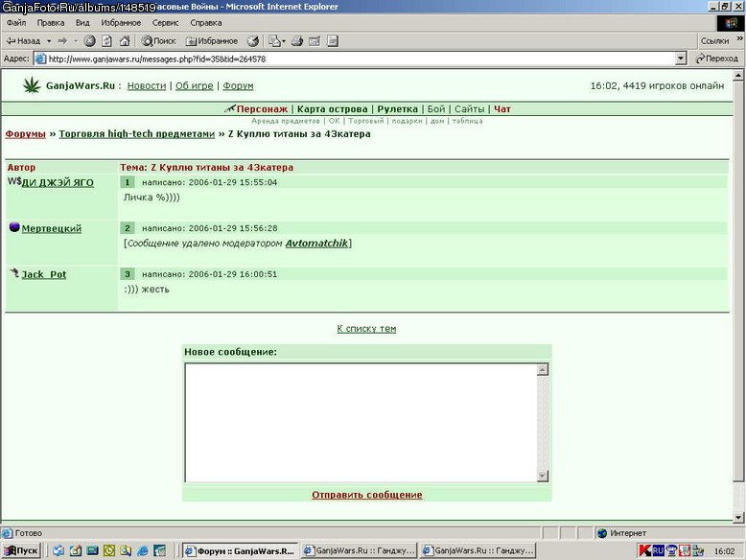Open the Вид menu

[x=82, y=22]
